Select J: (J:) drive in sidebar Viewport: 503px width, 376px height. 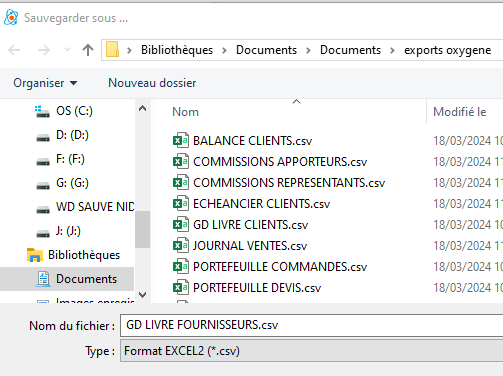(x=68, y=231)
